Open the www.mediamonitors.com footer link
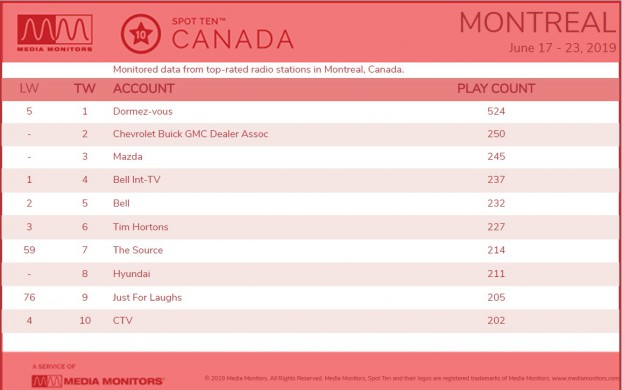The image size is (622, 390). pyautogui.click(x=586, y=378)
